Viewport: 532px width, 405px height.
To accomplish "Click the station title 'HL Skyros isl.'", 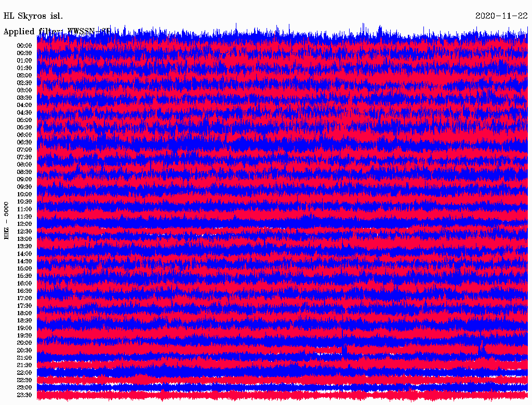I will click(x=33, y=16).
